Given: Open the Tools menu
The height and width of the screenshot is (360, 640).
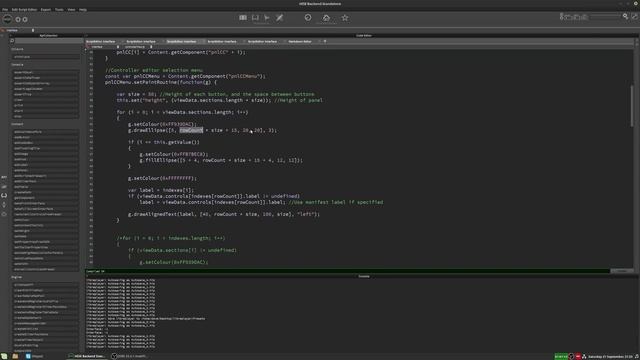Looking at the screenshot, I should tap(59, 9).
